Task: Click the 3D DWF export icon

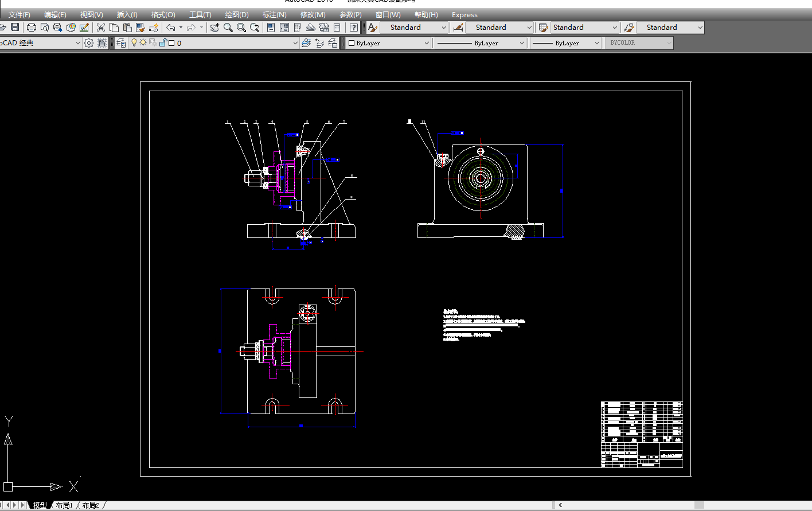Action: (71, 27)
